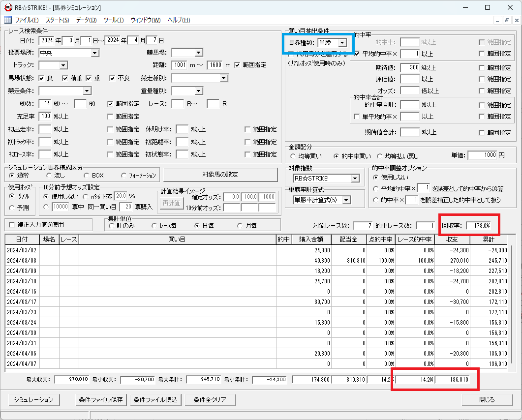Open the ヘルプ(H) menu
Viewport: 522px width, 420px height.
[179, 20]
